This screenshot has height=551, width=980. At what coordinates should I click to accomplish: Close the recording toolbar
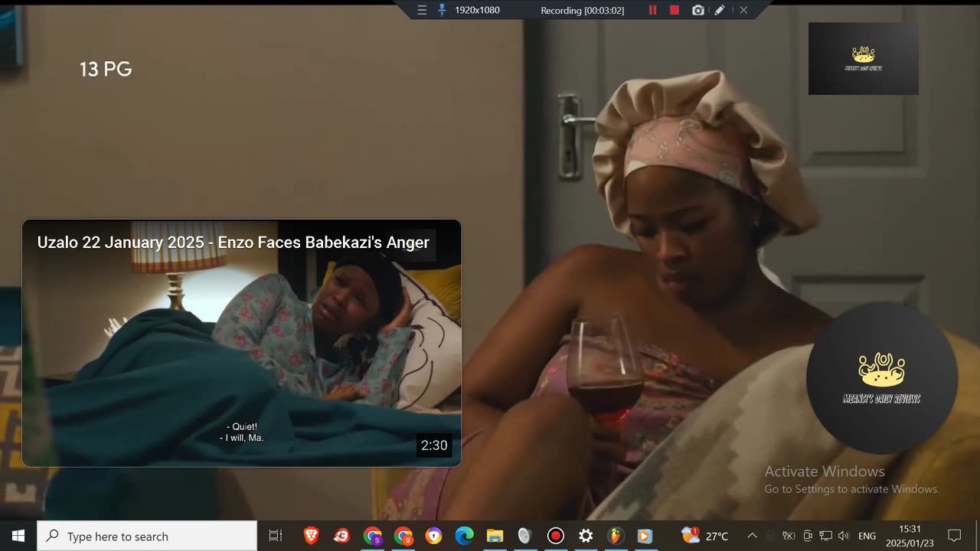click(x=743, y=10)
